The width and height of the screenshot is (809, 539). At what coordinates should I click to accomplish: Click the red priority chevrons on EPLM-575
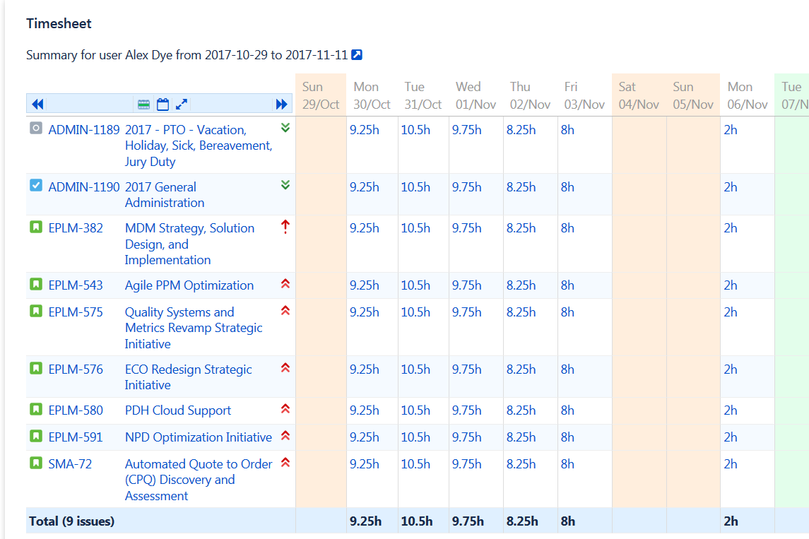click(x=285, y=311)
